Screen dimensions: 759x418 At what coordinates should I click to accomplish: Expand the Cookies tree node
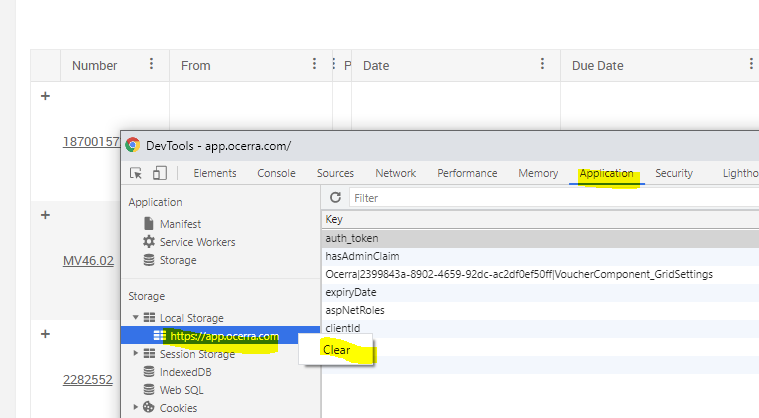coord(136,407)
